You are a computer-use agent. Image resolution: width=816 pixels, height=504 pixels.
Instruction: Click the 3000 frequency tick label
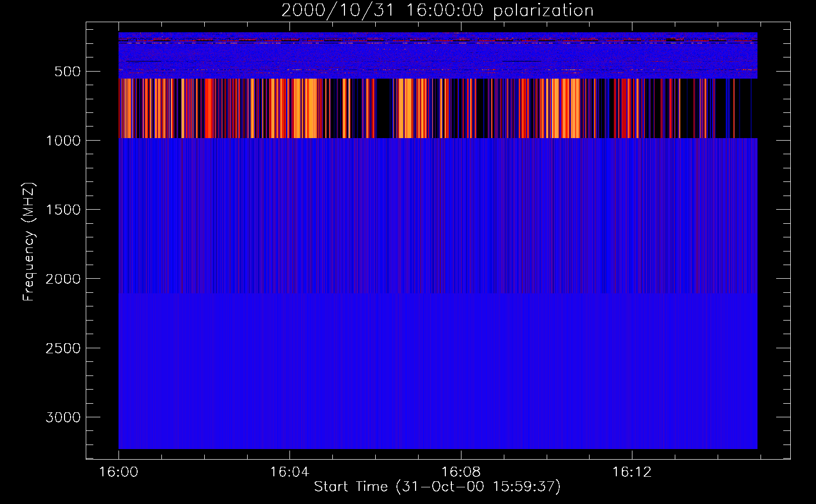[x=63, y=417]
